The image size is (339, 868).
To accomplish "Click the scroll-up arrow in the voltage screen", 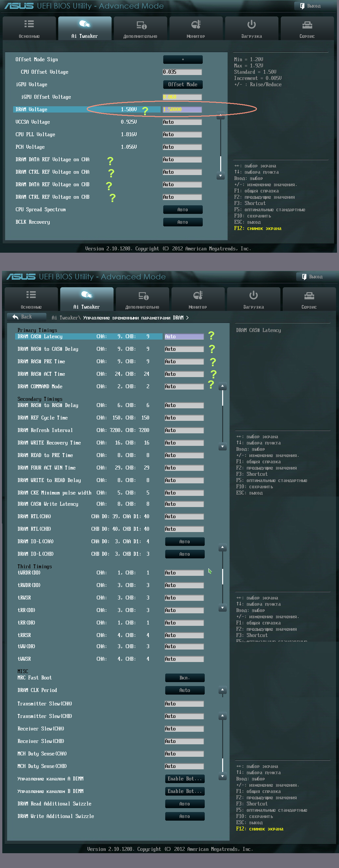I will pyautogui.click(x=221, y=115).
